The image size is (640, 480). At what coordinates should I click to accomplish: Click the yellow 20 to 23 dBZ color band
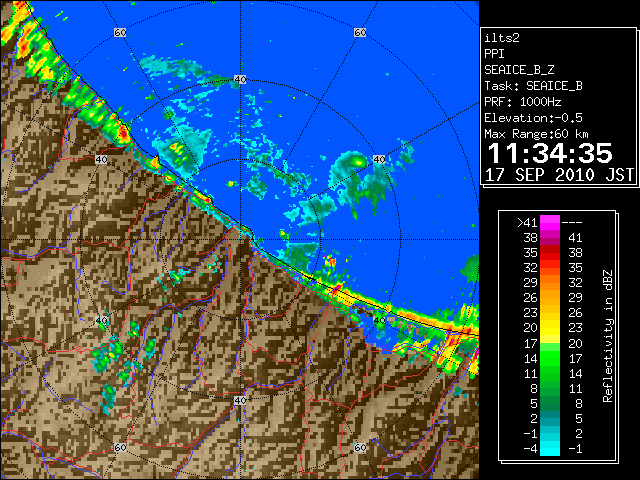coord(550,328)
